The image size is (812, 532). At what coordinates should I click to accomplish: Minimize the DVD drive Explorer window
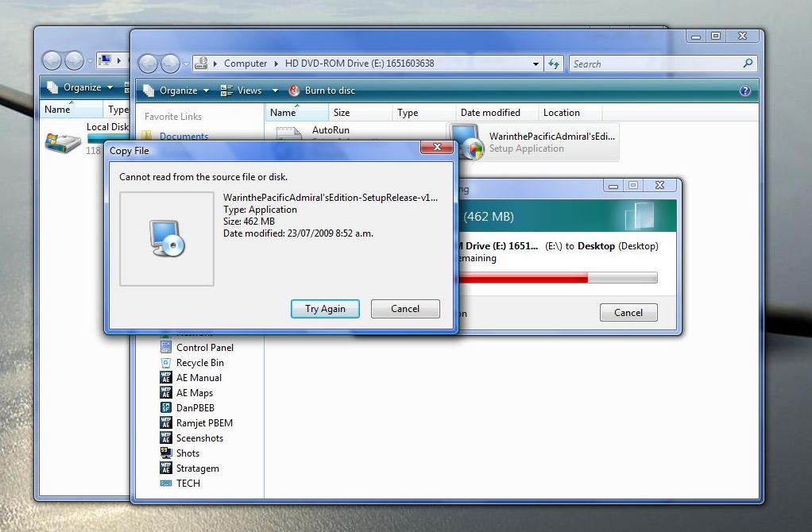coord(696,36)
